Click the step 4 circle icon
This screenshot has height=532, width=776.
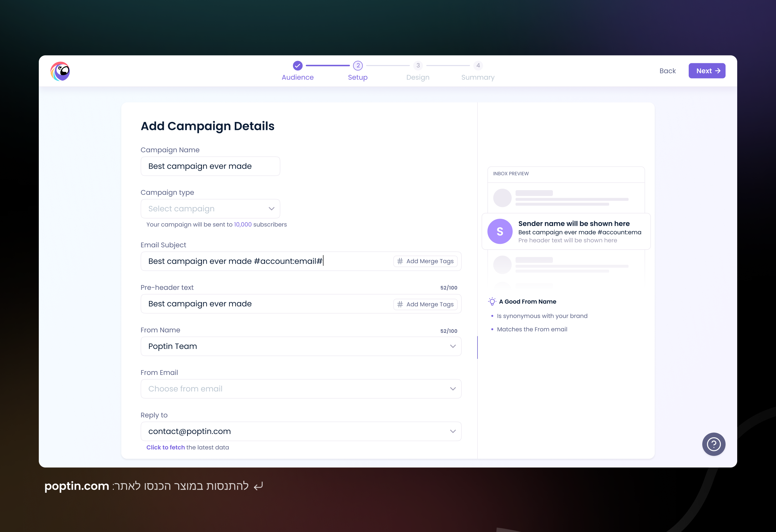pos(478,65)
